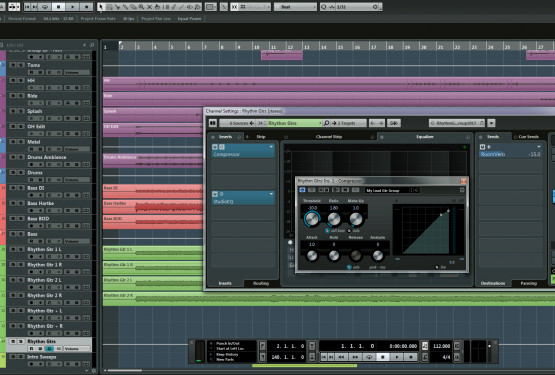Toggle the Snap button in toolbar
This screenshot has width=555, height=375.
click(x=235, y=7)
